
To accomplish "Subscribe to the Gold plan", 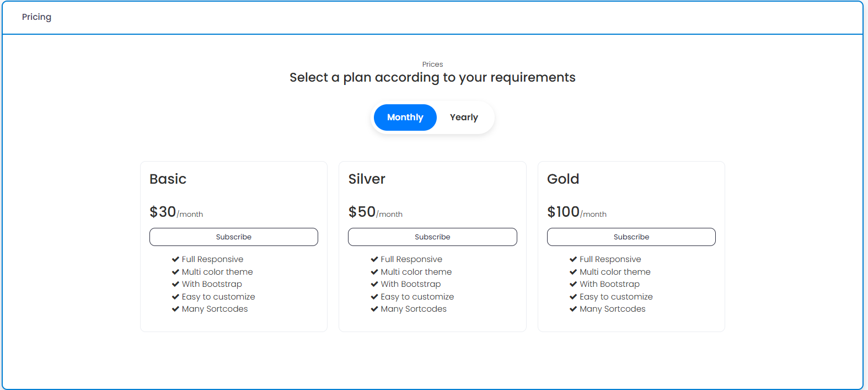I will click(x=631, y=237).
